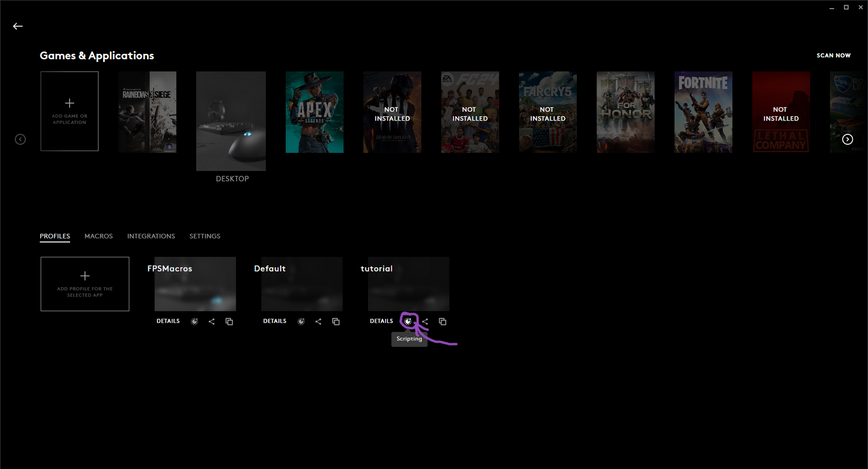Click the DESKTOP label under the tile
The height and width of the screenshot is (469, 868).
pos(232,179)
